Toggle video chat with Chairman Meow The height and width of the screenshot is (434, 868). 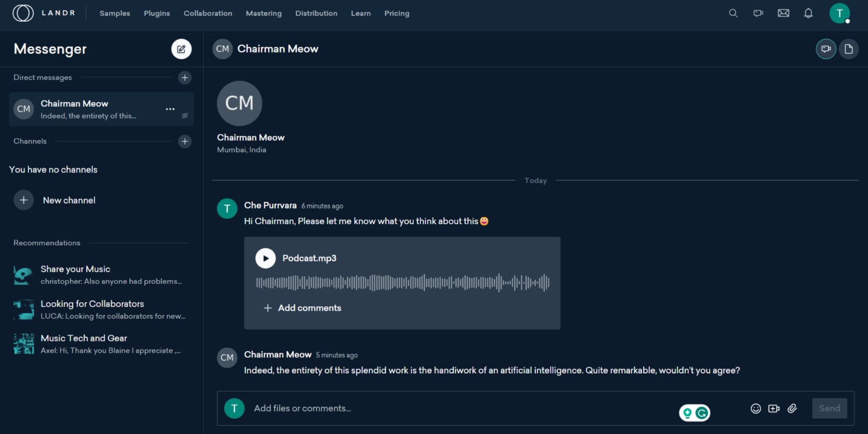(x=825, y=48)
